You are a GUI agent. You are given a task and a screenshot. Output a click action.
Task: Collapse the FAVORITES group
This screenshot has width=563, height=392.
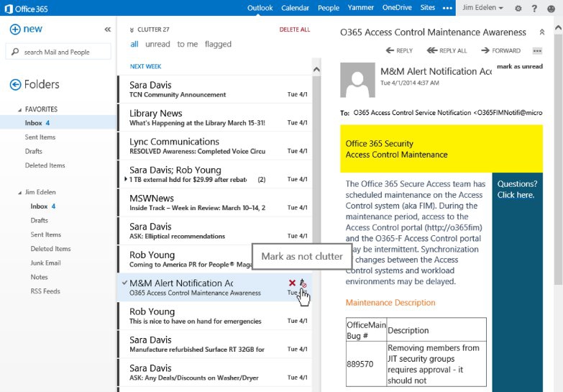[19, 110]
